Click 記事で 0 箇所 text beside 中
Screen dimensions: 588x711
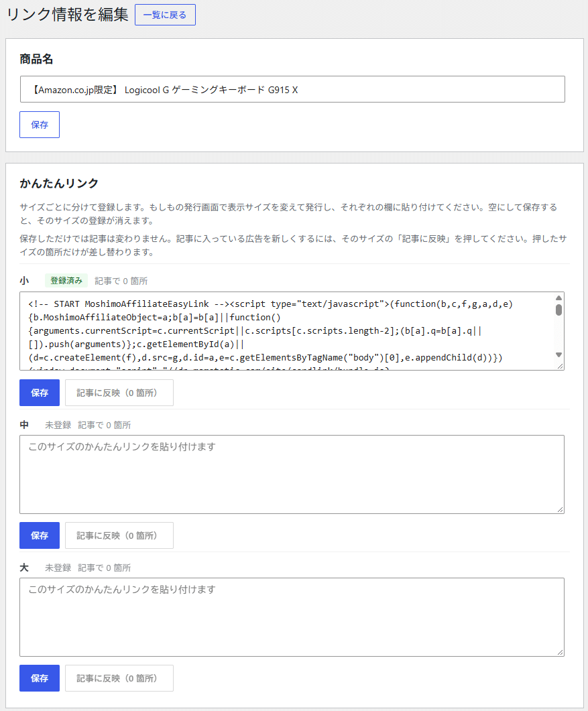(x=105, y=425)
